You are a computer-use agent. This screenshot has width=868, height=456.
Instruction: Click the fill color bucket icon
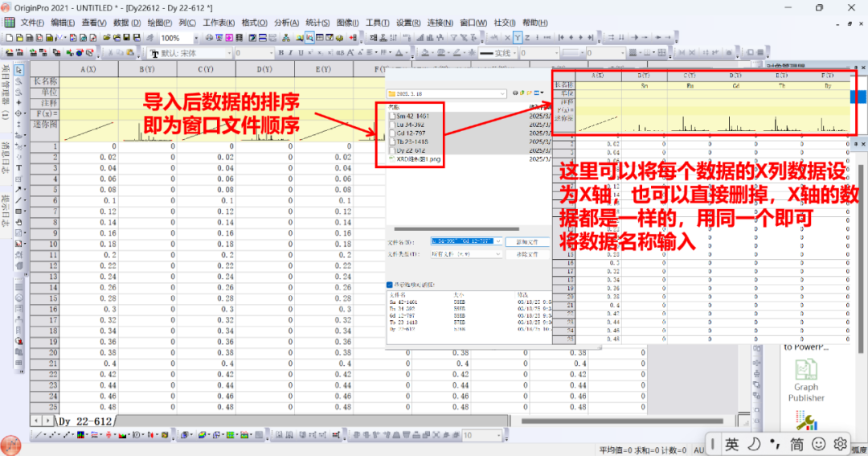tap(424, 52)
